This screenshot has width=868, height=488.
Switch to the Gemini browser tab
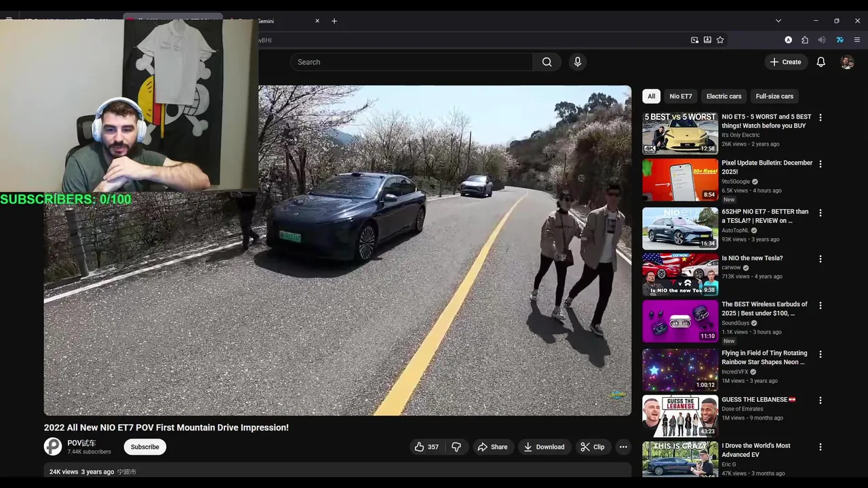275,21
